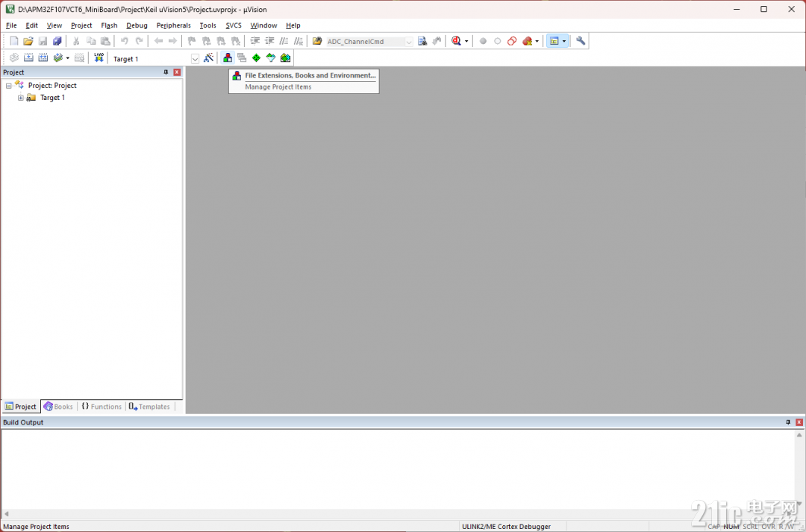This screenshot has height=532, width=806.
Task: Click the Rebuild all target files icon
Action: pos(43,58)
